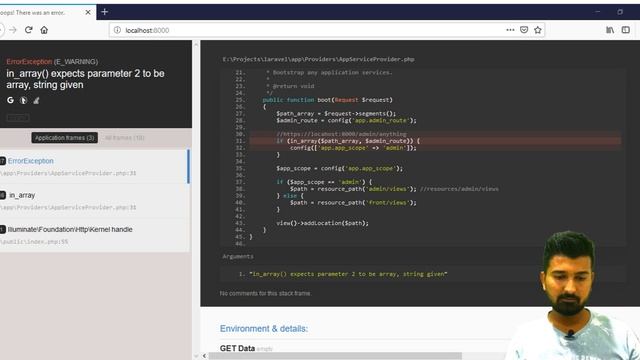Open a new browser tab

(104, 12)
